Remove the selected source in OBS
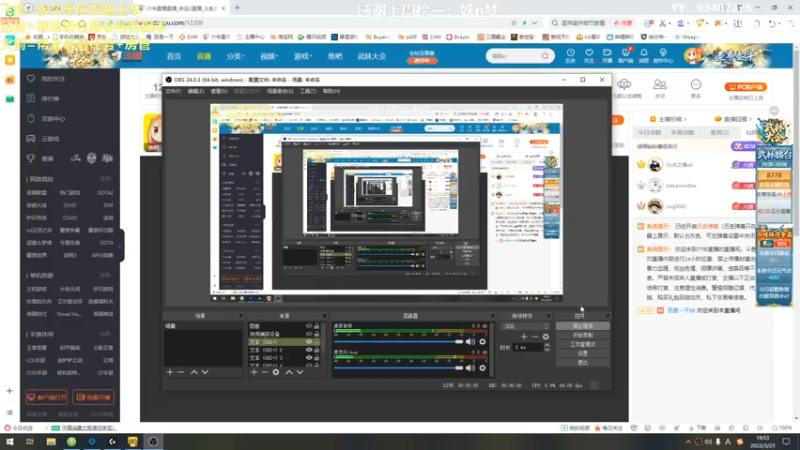This screenshot has height=450, width=800. click(265, 372)
